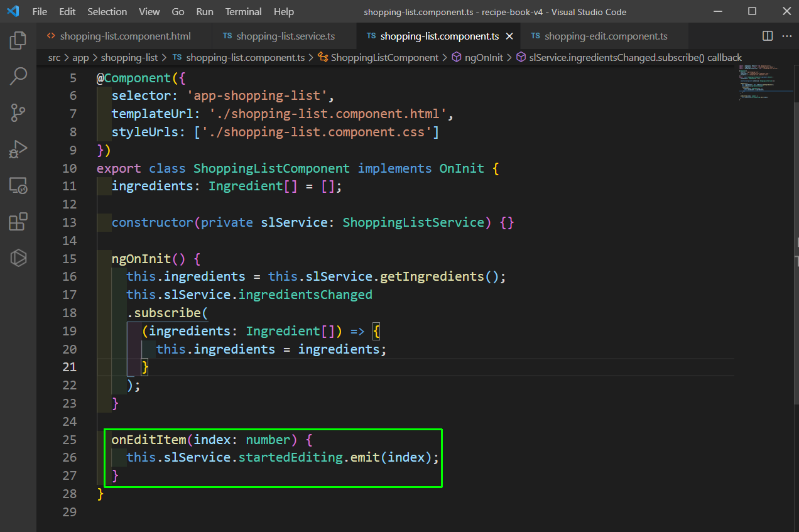Open the Terminal menu
The height and width of the screenshot is (532, 799).
click(244, 11)
